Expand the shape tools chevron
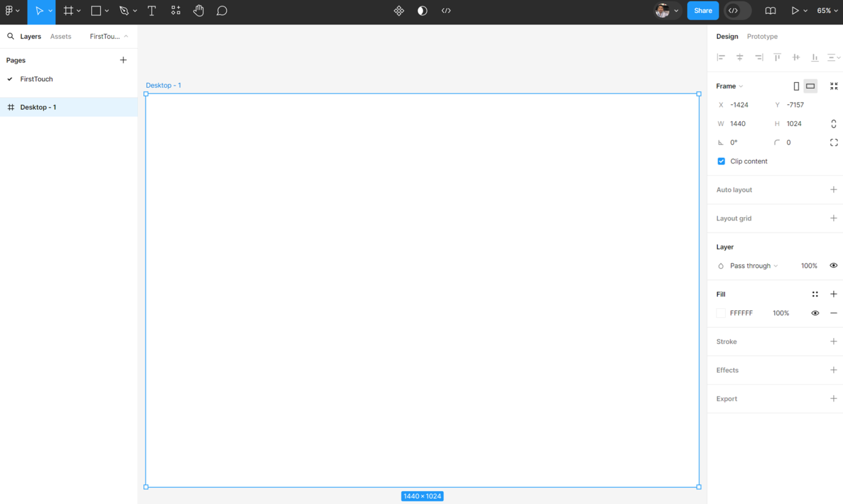843x504 pixels. (107, 10)
